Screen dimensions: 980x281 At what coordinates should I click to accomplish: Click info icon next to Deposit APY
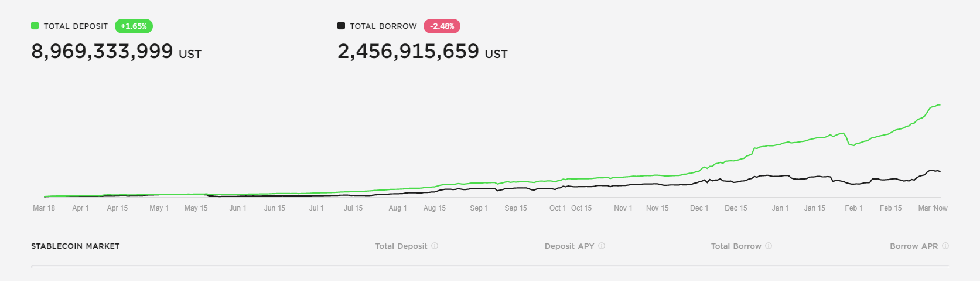tap(602, 246)
